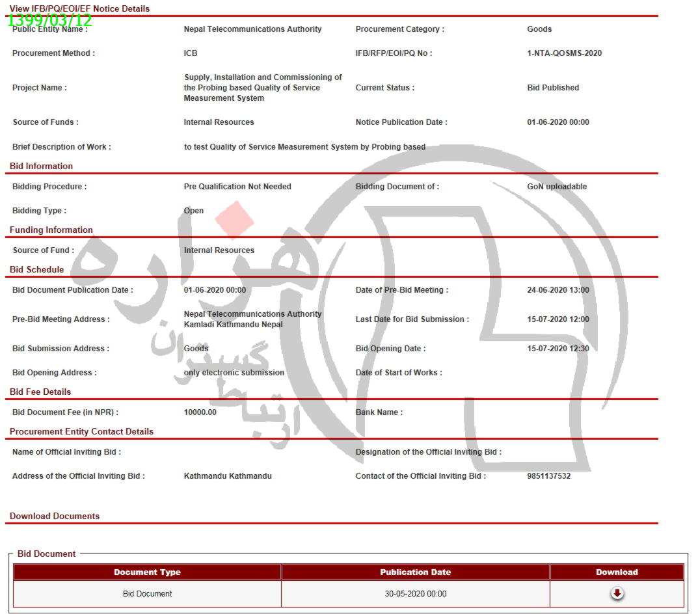Click the green 1399/03/12 date stamp

pos(50,20)
